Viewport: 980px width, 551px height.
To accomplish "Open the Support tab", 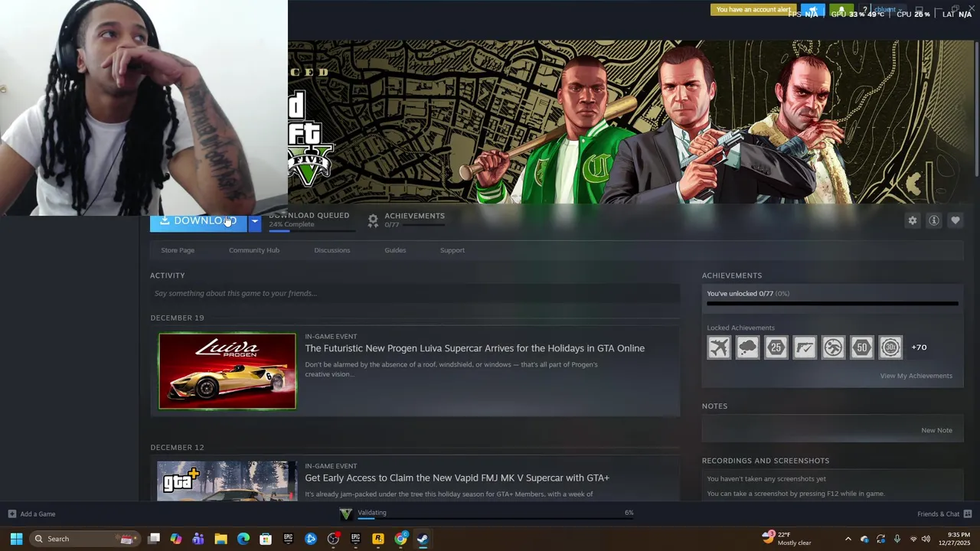I will 452,250.
